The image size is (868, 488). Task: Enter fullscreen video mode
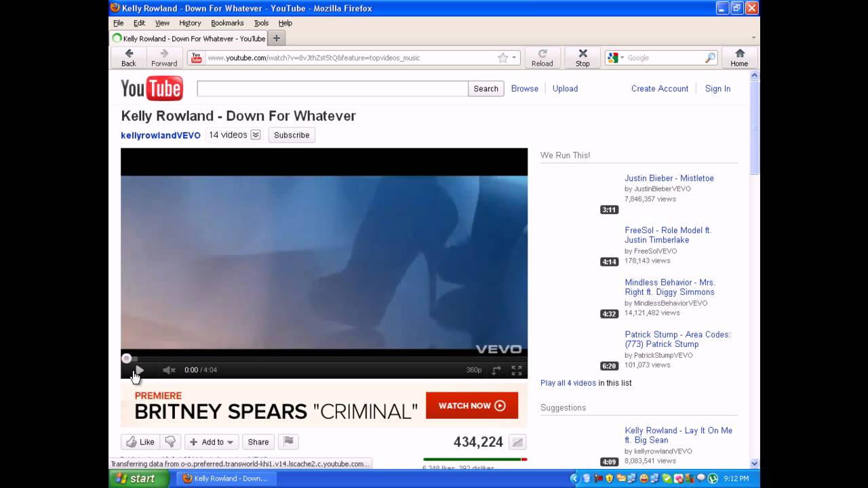517,370
